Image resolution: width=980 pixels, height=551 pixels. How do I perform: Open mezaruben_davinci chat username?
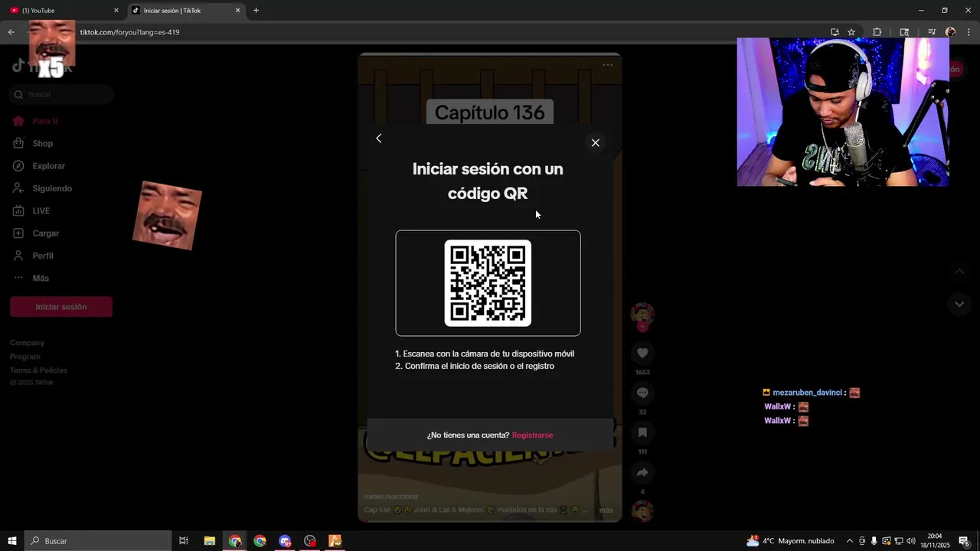click(x=807, y=393)
